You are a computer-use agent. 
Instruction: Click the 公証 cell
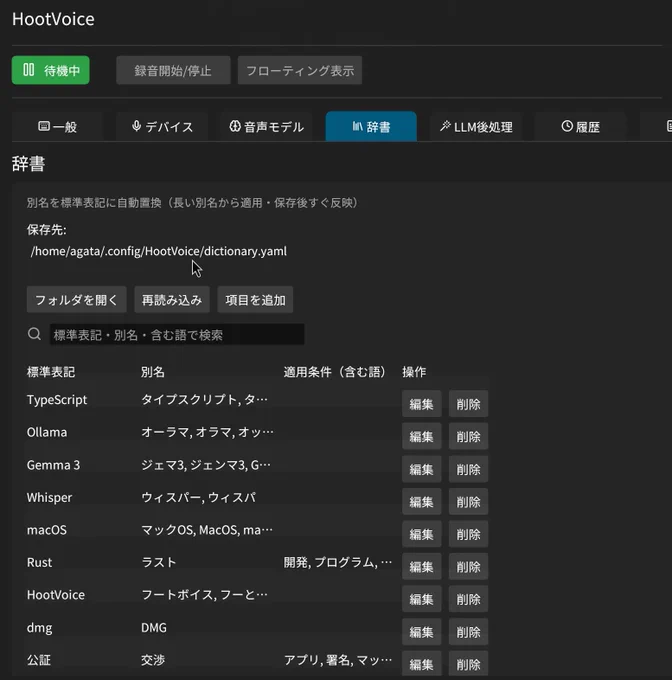click(x=39, y=660)
